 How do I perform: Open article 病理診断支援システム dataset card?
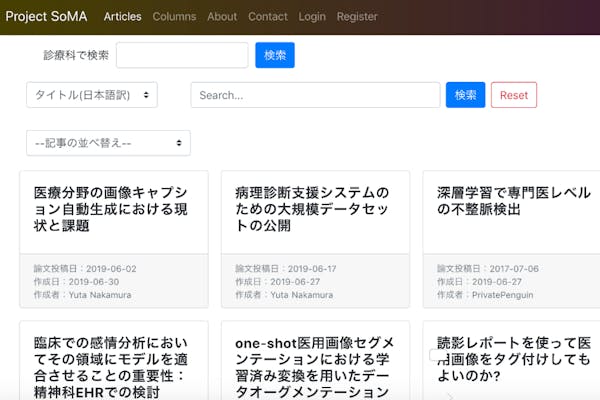click(x=314, y=209)
